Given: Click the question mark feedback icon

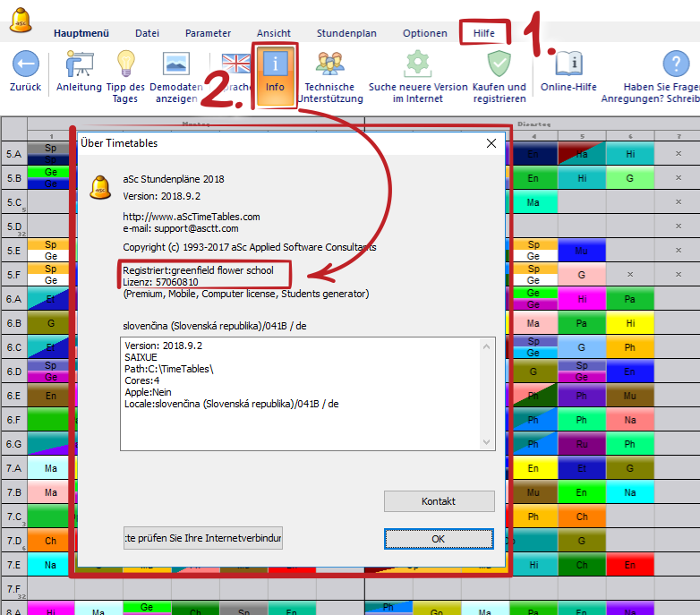Looking at the screenshot, I should pyautogui.click(x=676, y=64).
